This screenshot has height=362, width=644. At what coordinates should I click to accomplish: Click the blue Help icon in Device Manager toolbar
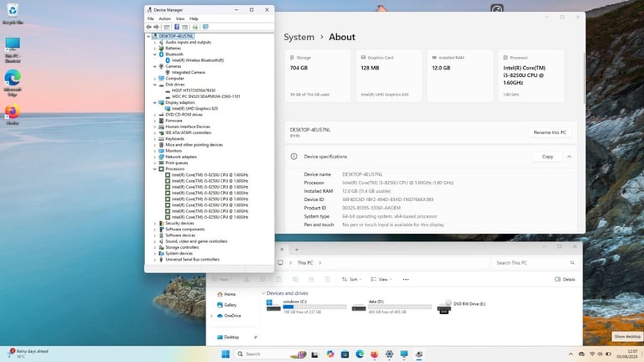[177, 27]
